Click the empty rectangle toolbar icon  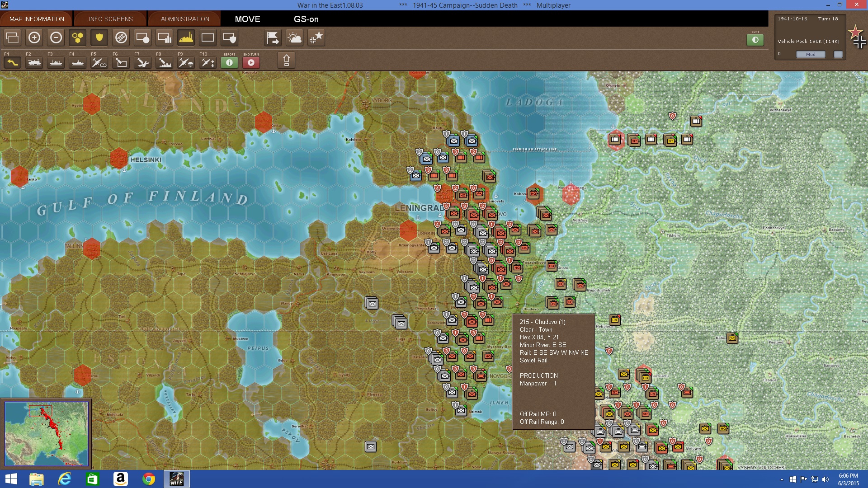pyautogui.click(x=208, y=38)
